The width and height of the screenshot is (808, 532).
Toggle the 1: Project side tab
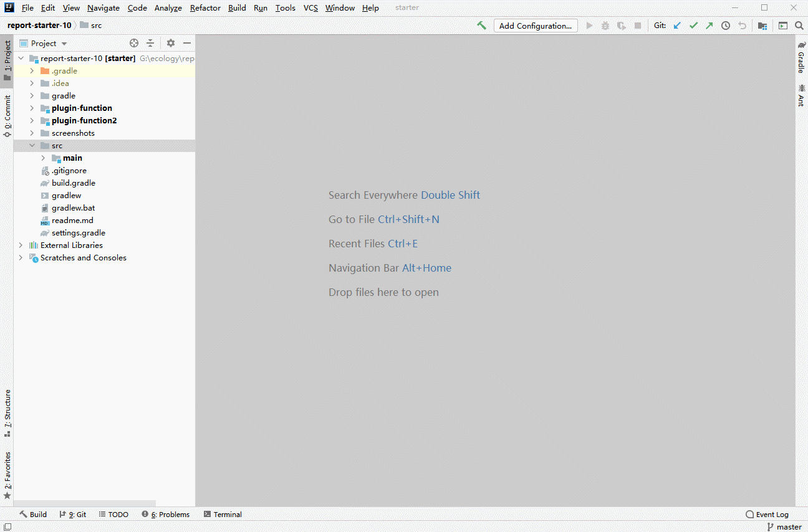(7, 60)
